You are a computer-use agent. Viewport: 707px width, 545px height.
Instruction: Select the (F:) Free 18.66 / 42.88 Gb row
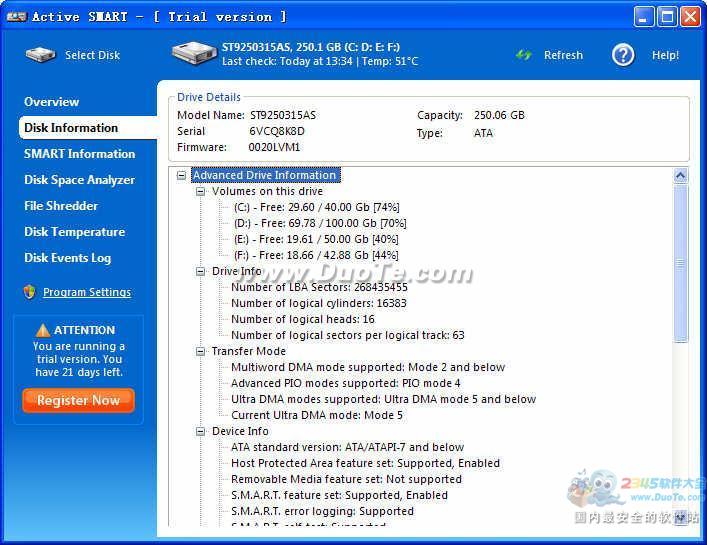[316, 255]
